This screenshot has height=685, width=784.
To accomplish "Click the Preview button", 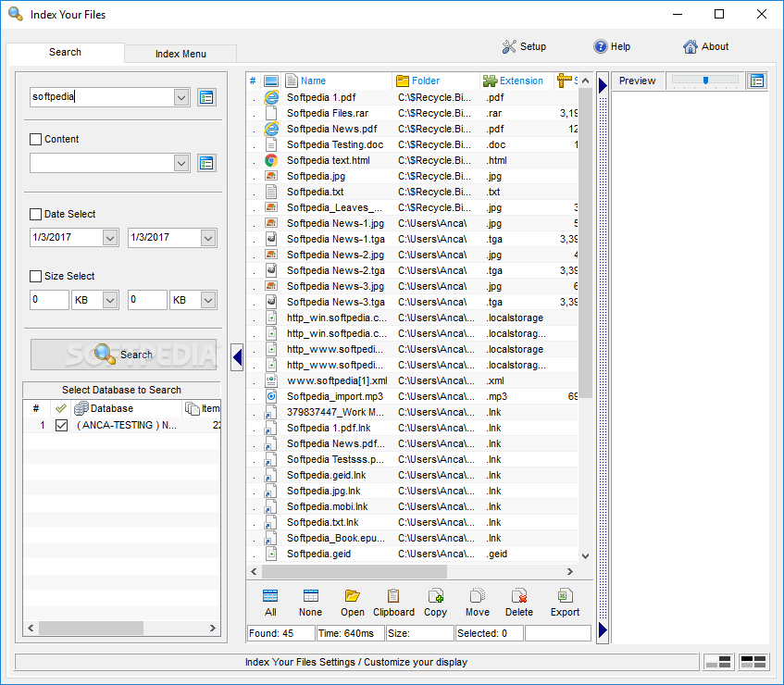I will coord(638,81).
